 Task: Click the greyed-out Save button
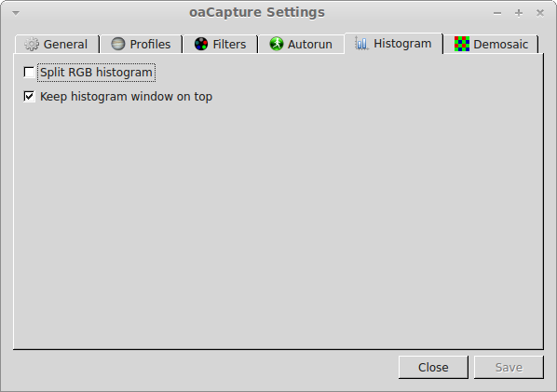coord(509,367)
